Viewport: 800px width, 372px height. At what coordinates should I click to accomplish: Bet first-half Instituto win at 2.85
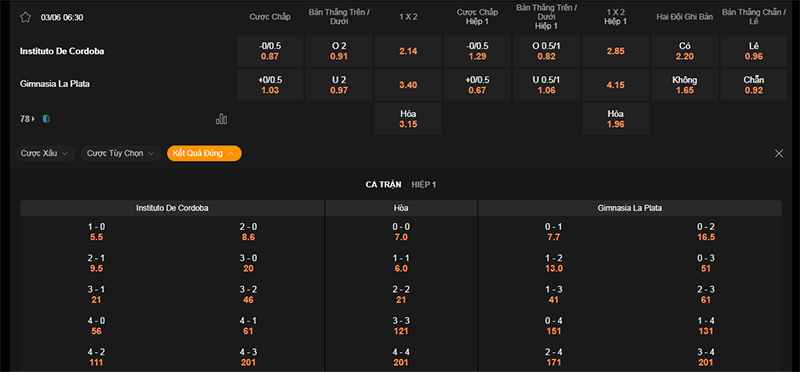tap(616, 51)
